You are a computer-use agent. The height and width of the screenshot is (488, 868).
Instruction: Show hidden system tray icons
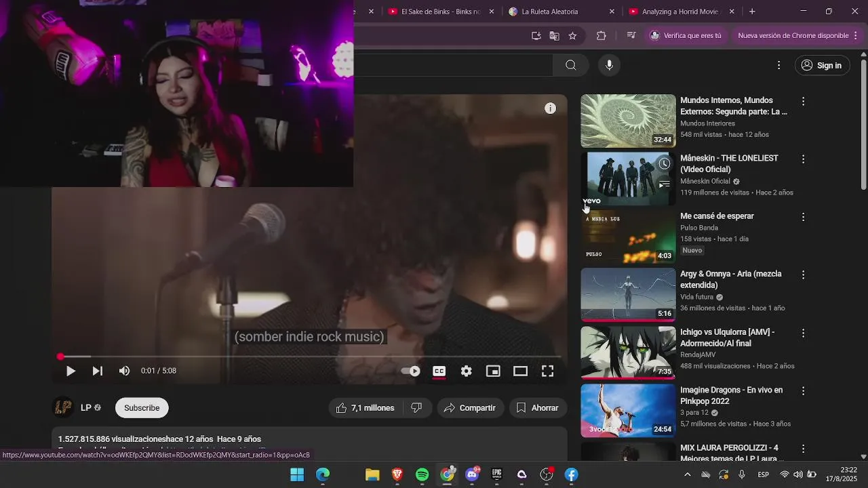click(687, 474)
